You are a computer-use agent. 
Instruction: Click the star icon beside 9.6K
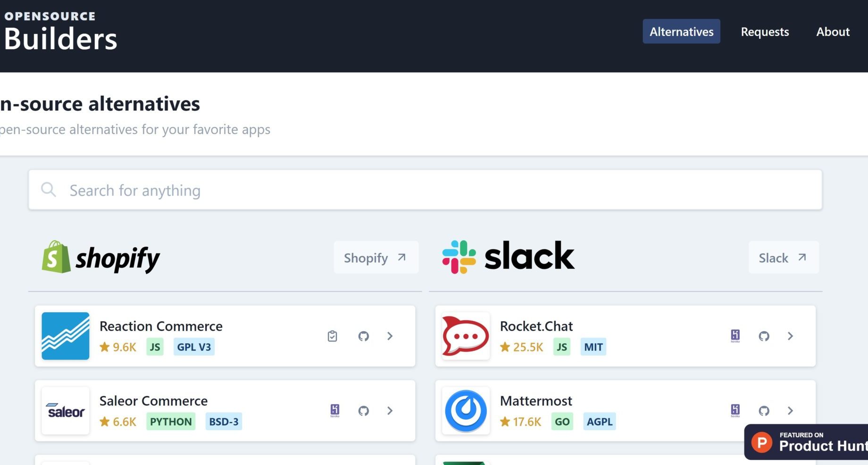[x=105, y=347]
